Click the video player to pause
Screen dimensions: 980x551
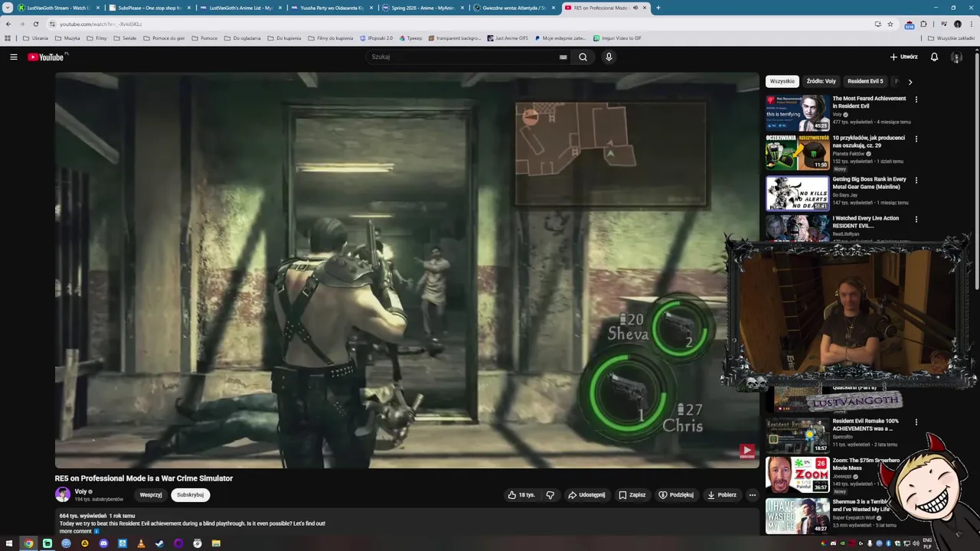(407, 270)
